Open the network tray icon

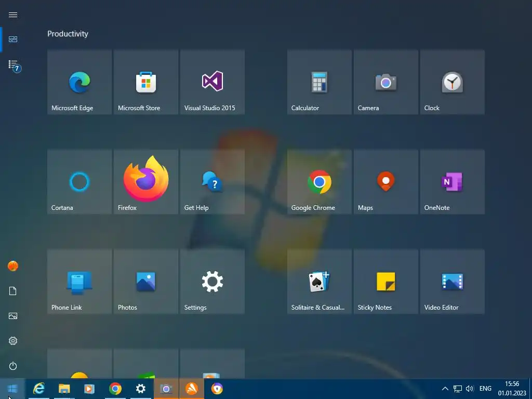(x=458, y=389)
